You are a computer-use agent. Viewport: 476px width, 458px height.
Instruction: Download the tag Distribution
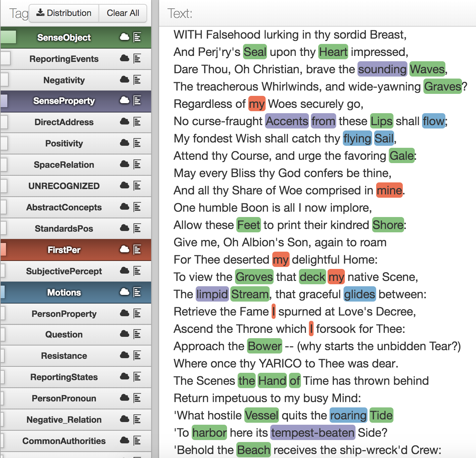64,13
